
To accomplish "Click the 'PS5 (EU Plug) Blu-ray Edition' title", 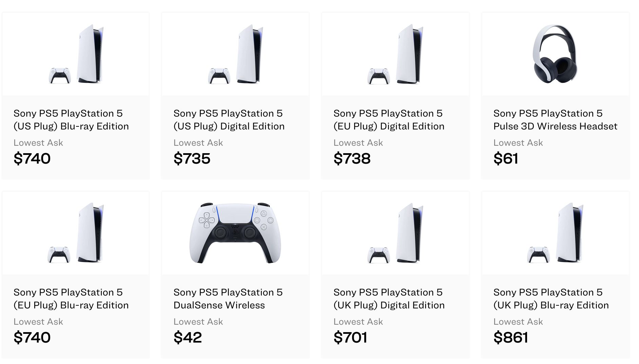I will pos(71,299).
